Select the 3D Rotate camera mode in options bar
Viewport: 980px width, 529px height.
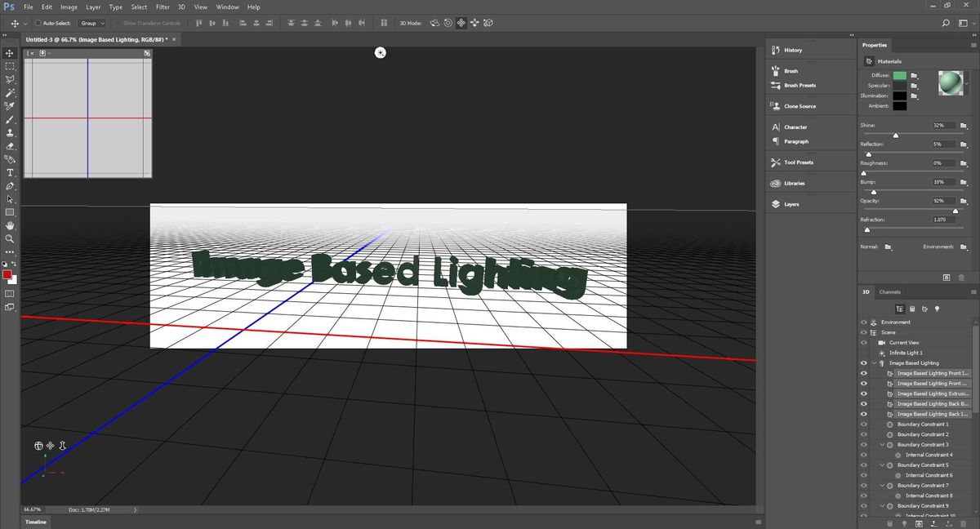(434, 23)
